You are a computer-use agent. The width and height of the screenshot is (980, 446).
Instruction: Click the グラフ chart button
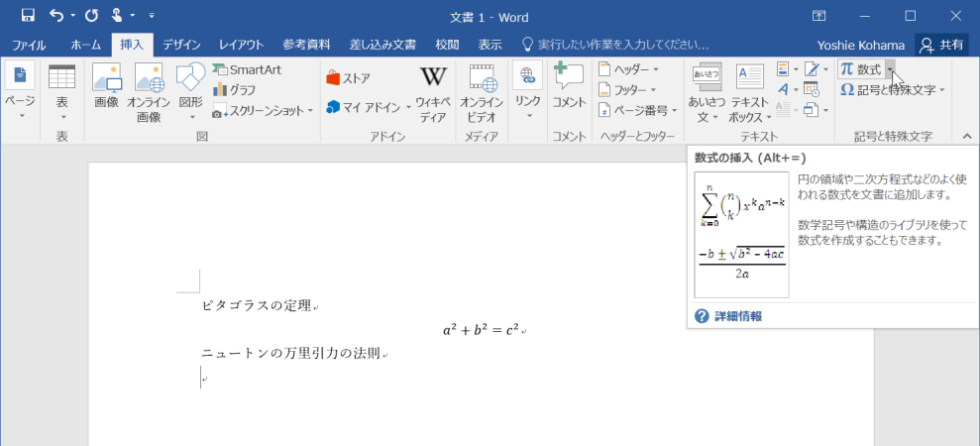(x=235, y=89)
